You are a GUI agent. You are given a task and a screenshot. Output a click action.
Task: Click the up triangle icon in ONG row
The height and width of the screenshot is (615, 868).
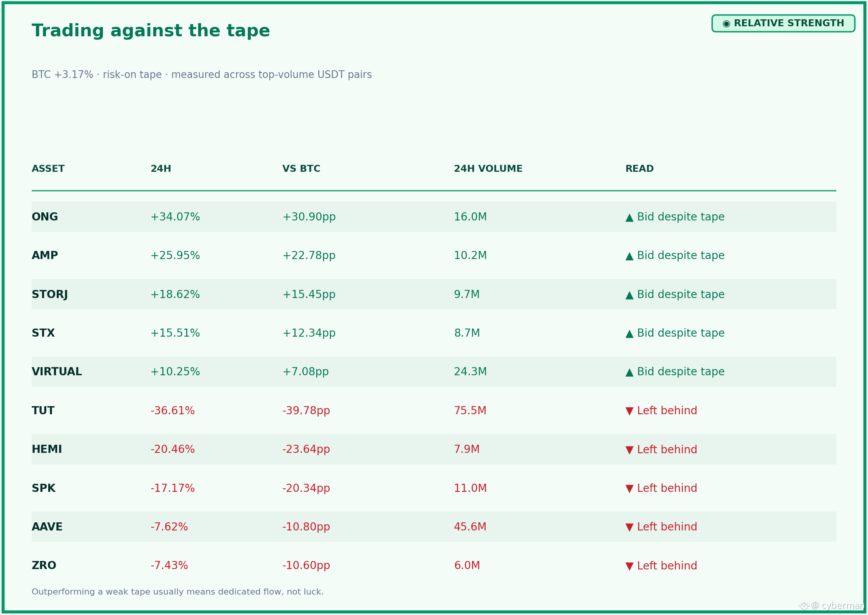tap(629, 218)
